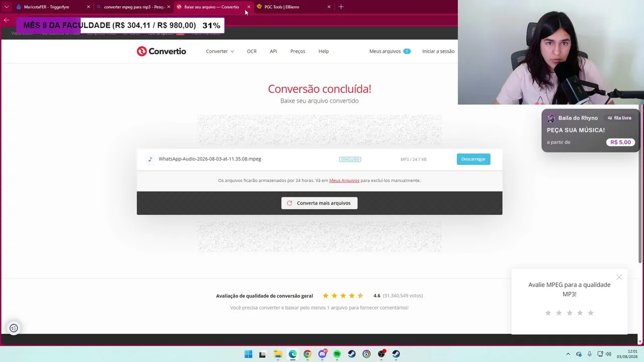Open the cookie settings icon
Screen dimensions: 644x362
14,328
